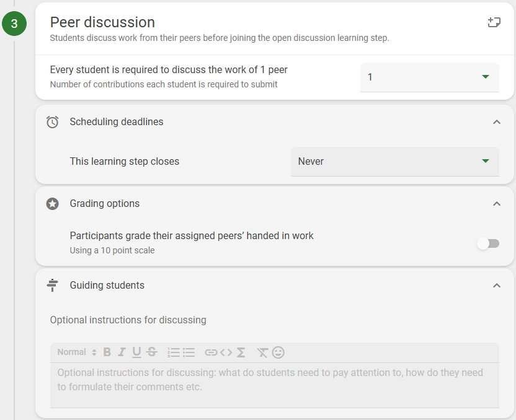Open the emoji picker in the editor

pyautogui.click(x=278, y=352)
